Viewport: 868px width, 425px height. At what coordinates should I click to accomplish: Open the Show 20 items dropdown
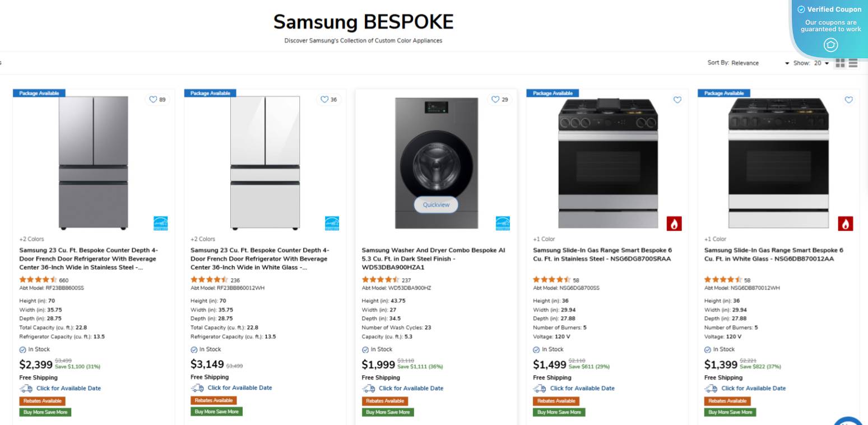click(821, 63)
